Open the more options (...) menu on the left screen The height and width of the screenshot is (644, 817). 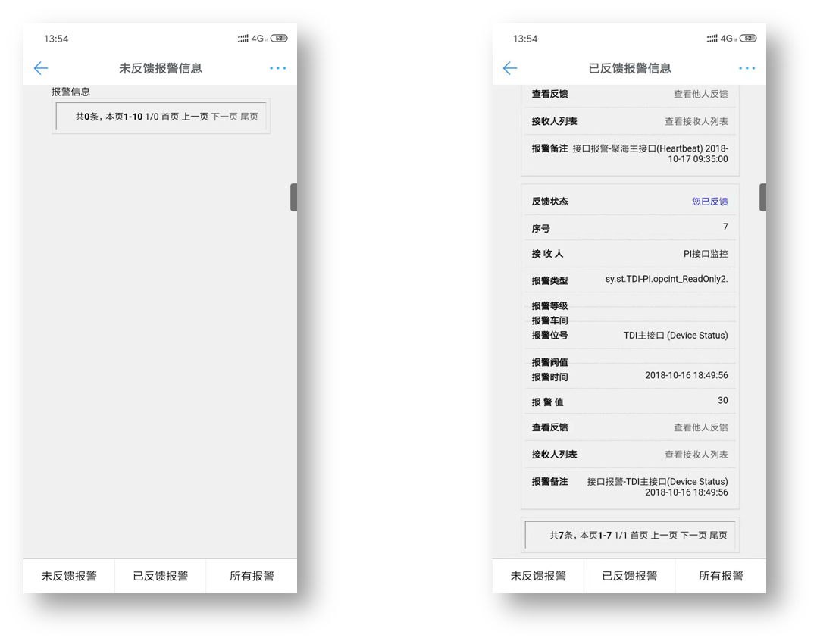click(277, 67)
